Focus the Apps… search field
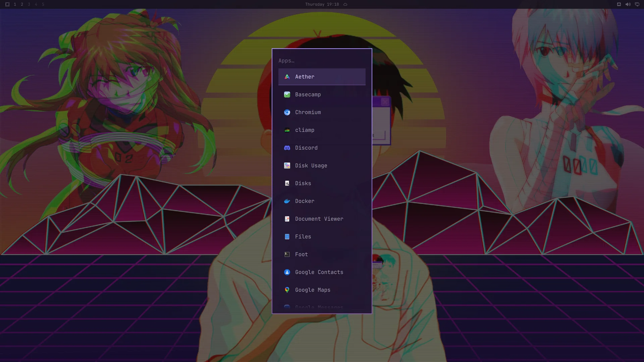The width and height of the screenshot is (644, 362). [x=322, y=61]
